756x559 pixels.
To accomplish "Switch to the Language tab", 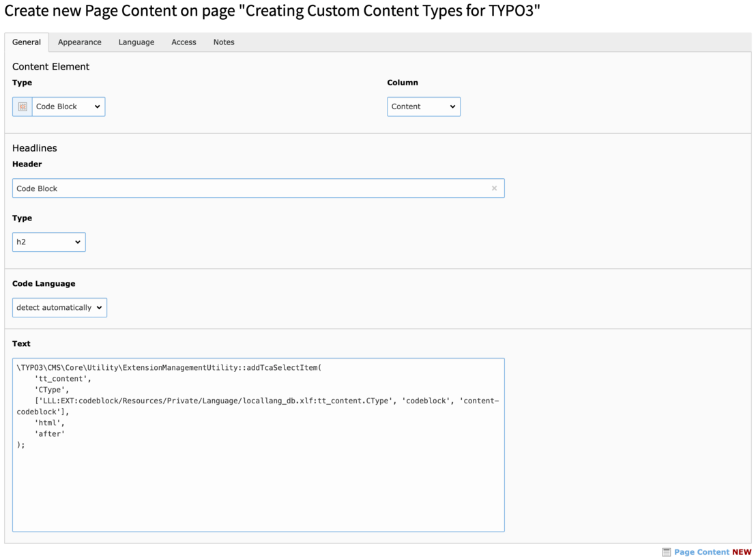I will (x=136, y=42).
